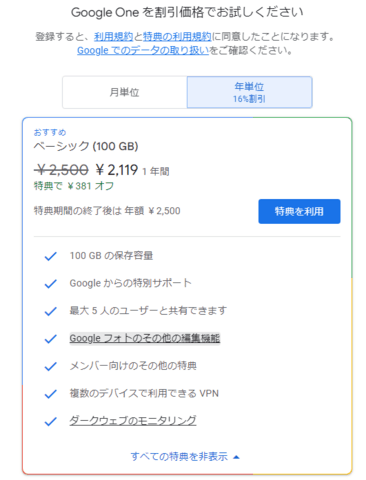Screen dimensions: 366x480
Task: Click the upward triangle arrow icon
Action: 236,457
